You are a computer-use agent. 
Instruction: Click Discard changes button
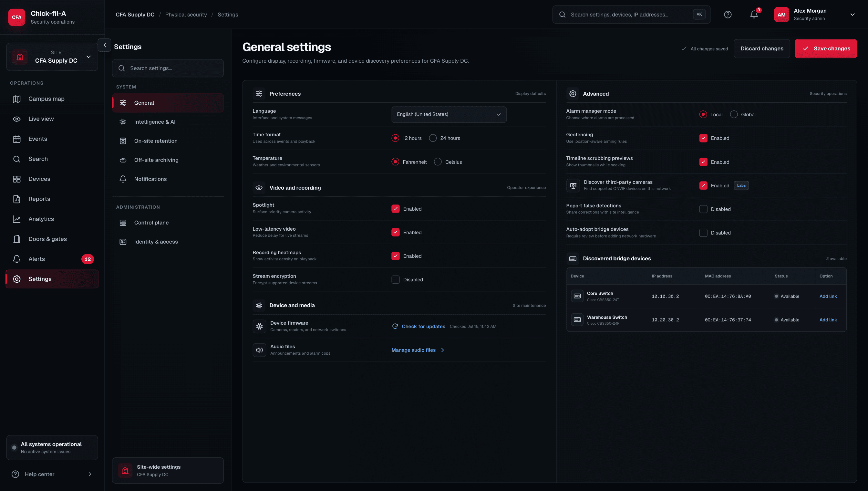[761, 48]
